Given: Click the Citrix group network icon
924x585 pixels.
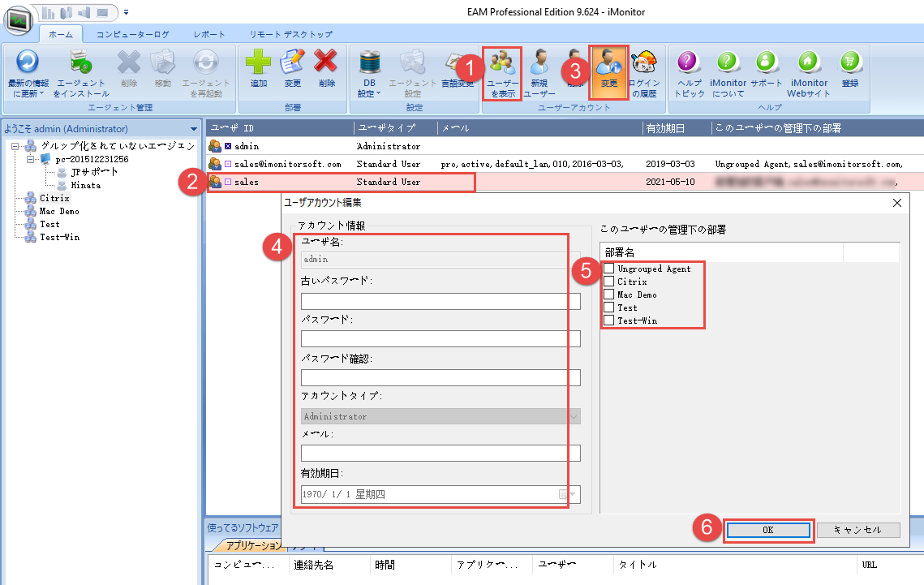Looking at the screenshot, I should (30, 198).
